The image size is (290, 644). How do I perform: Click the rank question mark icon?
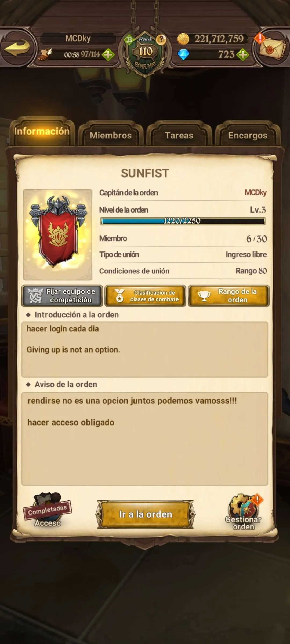pyautogui.click(x=161, y=39)
